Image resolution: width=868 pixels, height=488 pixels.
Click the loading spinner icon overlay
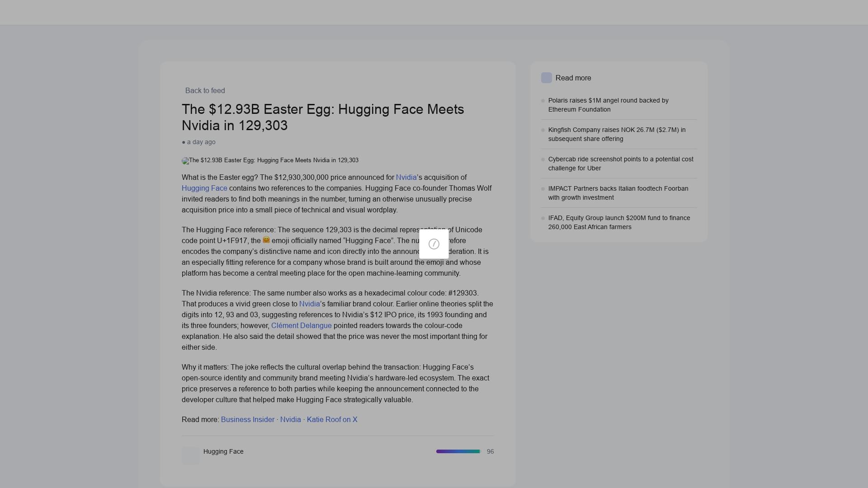point(434,244)
